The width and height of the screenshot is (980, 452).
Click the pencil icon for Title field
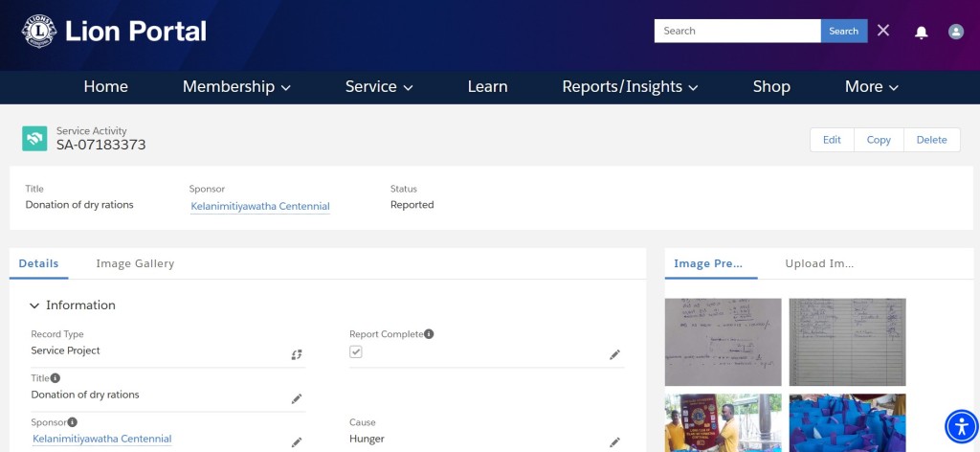pyautogui.click(x=297, y=398)
